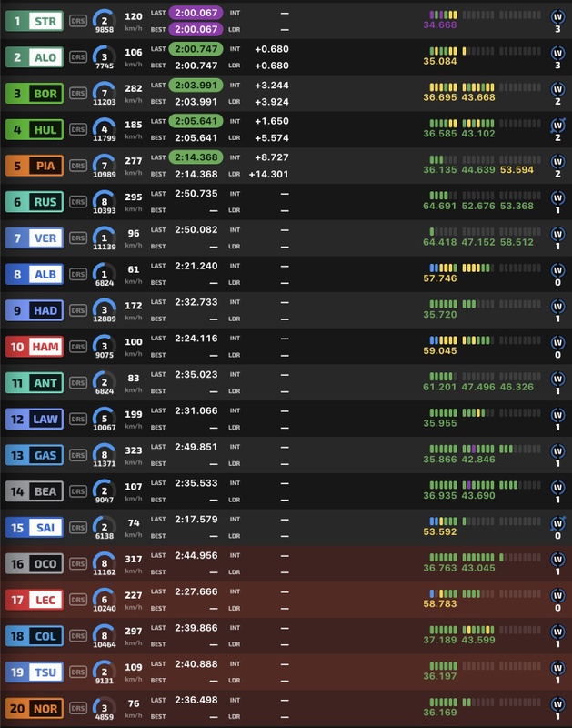Click the gear and RPM gauge for RUS
Image resolution: width=572 pixels, height=728 pixels.
click(104, 202)
